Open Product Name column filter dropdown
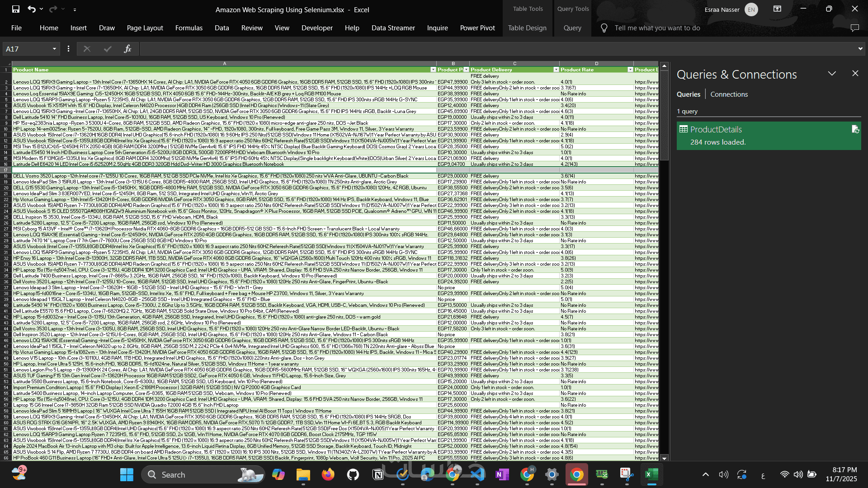868x488 pixels. 433,70
